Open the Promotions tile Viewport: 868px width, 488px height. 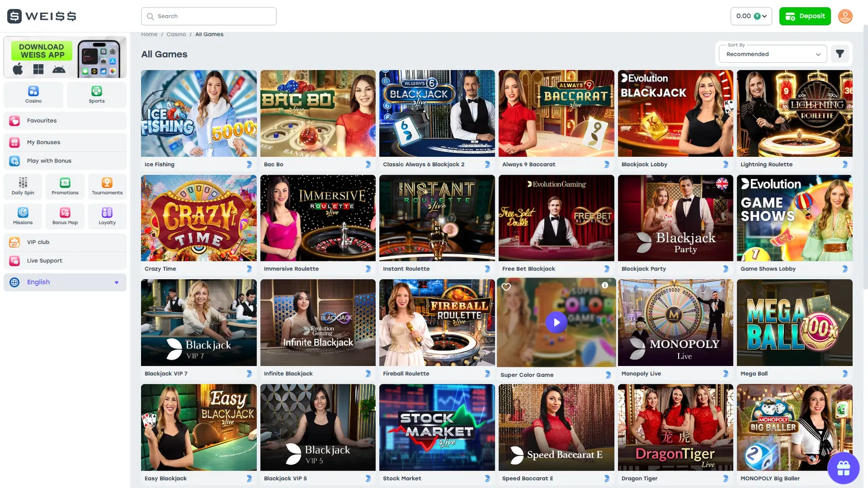pyautogui.click(x=65, y=186)
